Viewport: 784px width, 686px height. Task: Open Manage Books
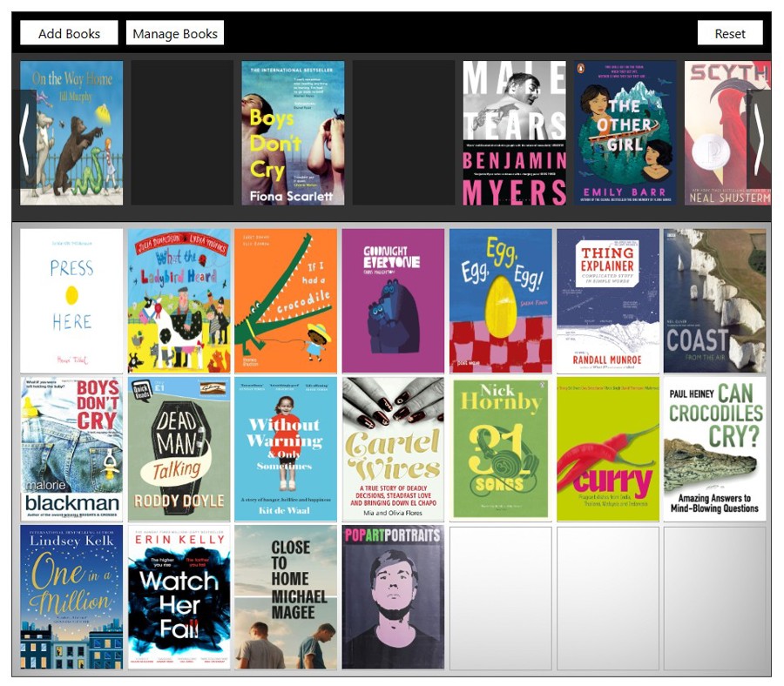[174, 33]
